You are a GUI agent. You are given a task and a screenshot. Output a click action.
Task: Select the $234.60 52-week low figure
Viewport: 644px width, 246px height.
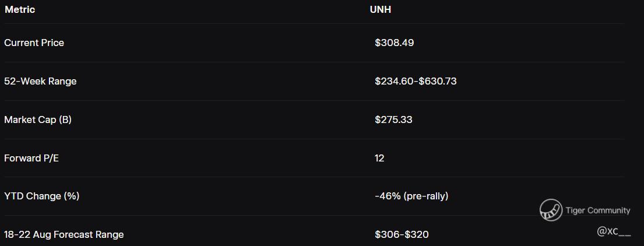point(394,81)
